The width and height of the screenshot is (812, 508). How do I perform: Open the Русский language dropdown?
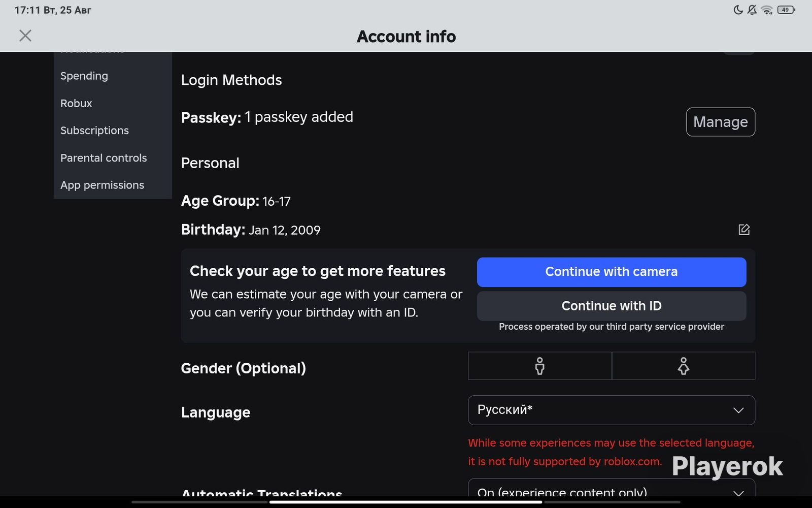pyautogui.click(x=612, y=410)
